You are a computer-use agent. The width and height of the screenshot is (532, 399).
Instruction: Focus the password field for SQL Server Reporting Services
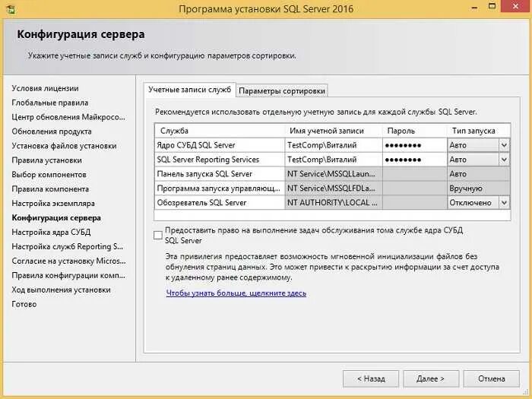[x=414, y=160]
